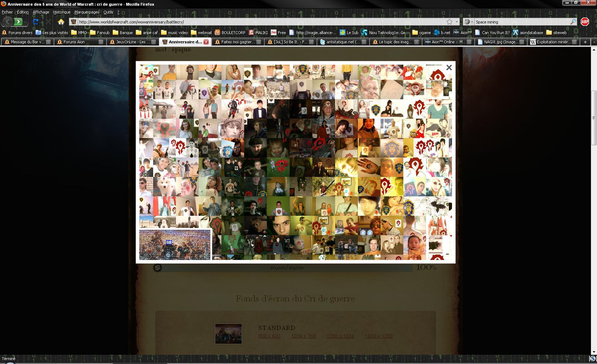
Task: Open the MALIKI bookmark
Action: click(x=258, y=33)
